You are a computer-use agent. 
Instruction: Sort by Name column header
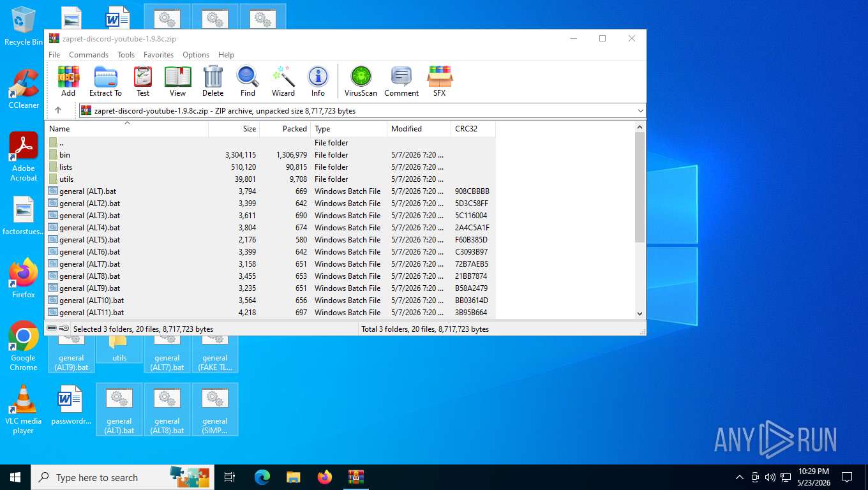point(127,128)
